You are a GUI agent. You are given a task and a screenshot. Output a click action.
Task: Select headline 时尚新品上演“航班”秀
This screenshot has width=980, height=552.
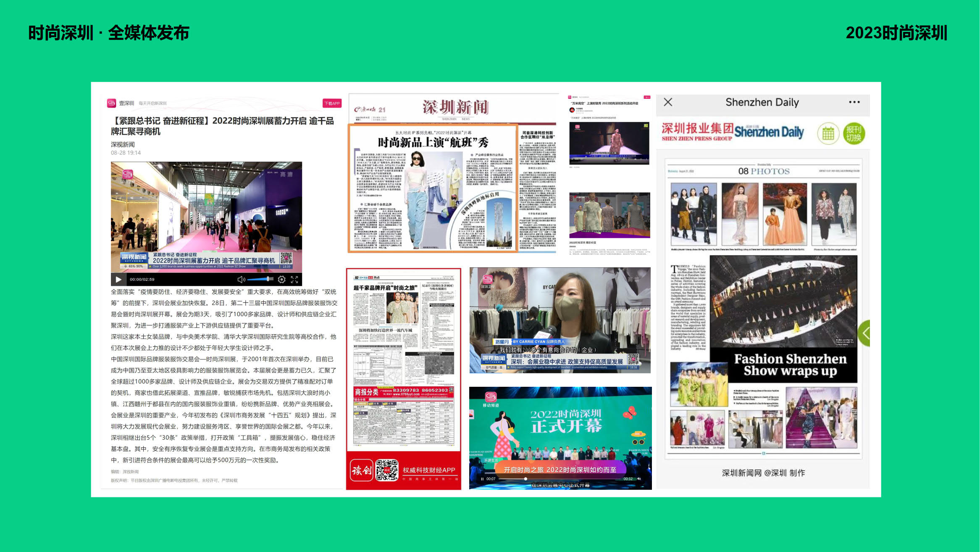433,142
